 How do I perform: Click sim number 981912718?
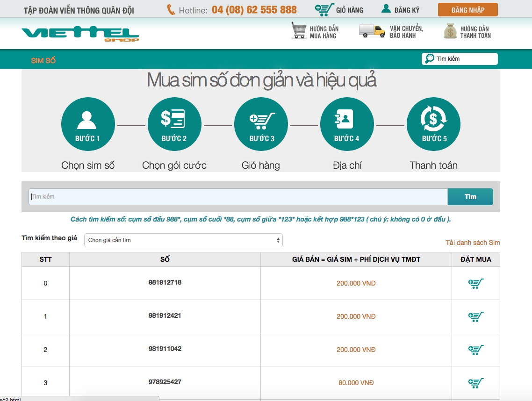coord(165,282)
